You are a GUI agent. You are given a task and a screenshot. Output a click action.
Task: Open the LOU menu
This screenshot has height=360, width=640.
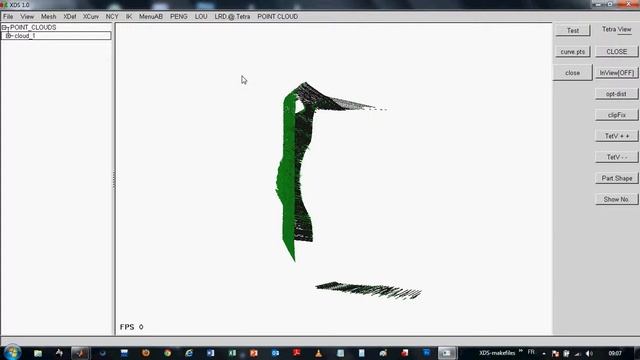point(201,17)
